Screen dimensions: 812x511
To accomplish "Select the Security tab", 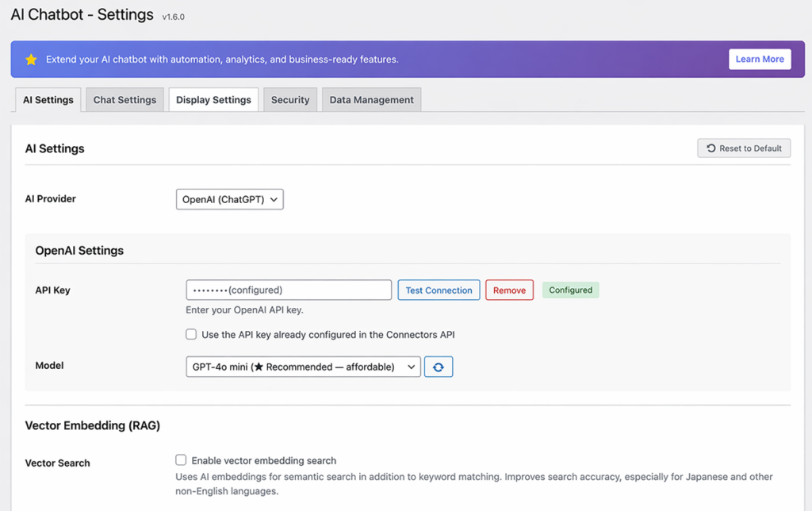I will [289, 99].
